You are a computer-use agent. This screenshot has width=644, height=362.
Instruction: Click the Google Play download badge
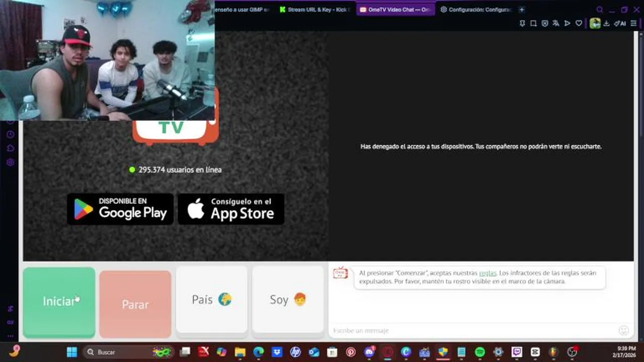click(120, 209)
